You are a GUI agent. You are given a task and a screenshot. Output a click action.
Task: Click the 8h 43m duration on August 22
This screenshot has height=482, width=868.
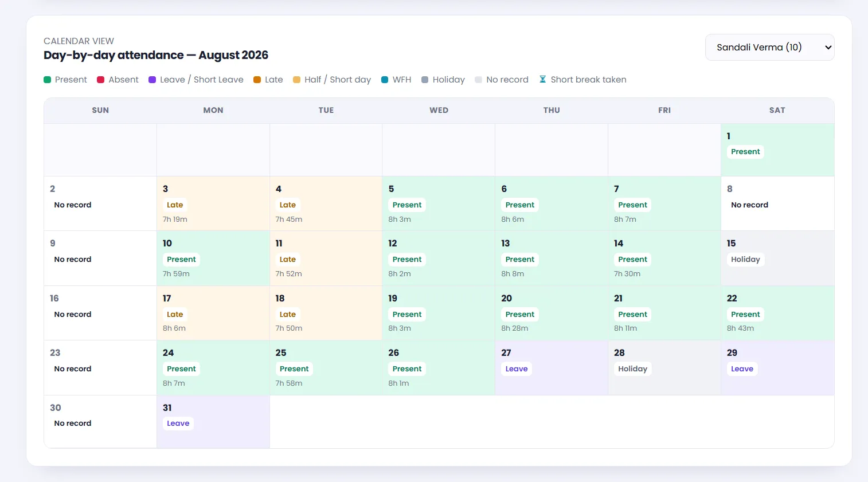coord(740,328)
